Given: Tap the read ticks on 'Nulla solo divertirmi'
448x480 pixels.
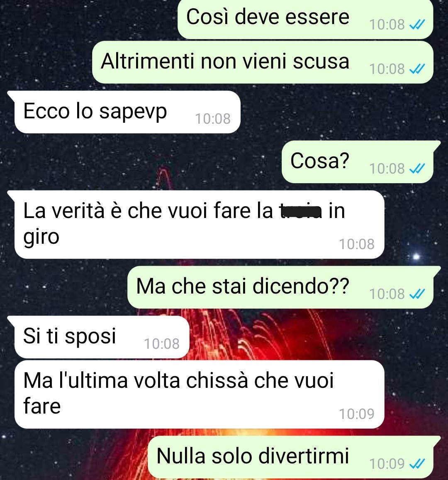Looking at the screenshot, I should point(417,463).
